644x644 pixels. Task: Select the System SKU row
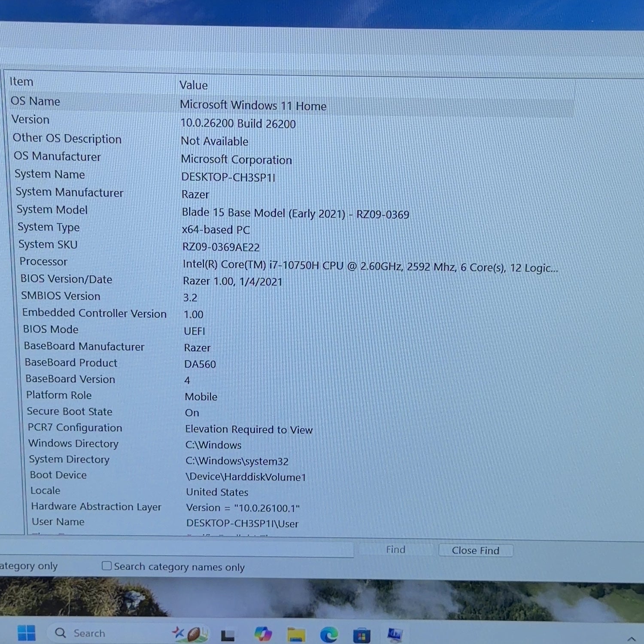pyautogui.click(x=48, y=244)
